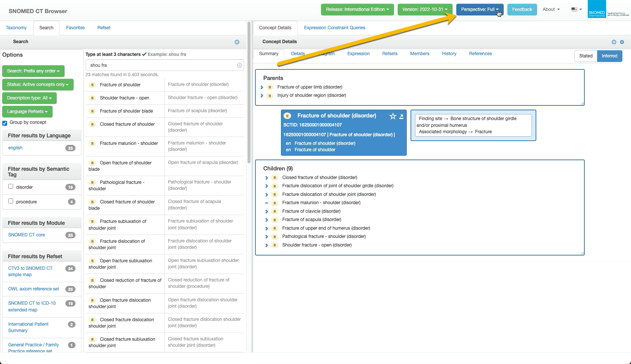Image resolution: width=631 pixels, height=364 pixels.
Task: Click the icon of Closed fracture of shoulder result
Action: (92, 124)
